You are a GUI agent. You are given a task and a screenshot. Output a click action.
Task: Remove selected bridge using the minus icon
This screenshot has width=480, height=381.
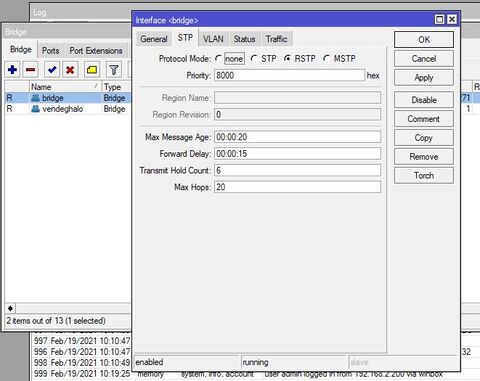[x=31, y=70]
